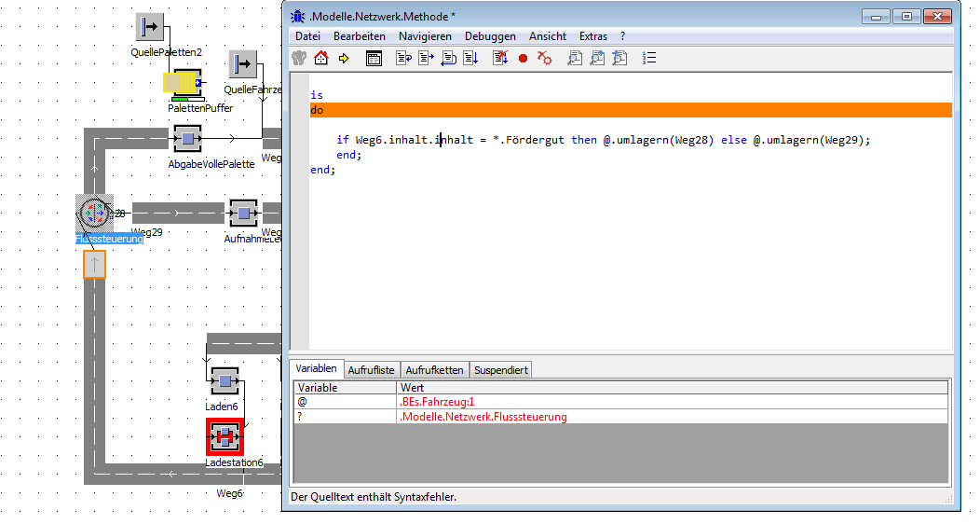This screenshot has width=980, height=524.
Task: Switch to the Variablen tab
Action: (x=316, y=369)
